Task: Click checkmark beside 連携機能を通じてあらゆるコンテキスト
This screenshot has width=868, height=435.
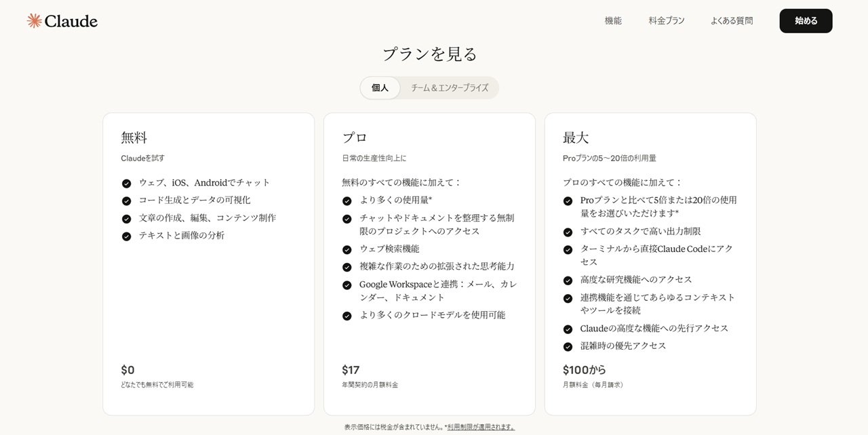Action: (568, 298)
